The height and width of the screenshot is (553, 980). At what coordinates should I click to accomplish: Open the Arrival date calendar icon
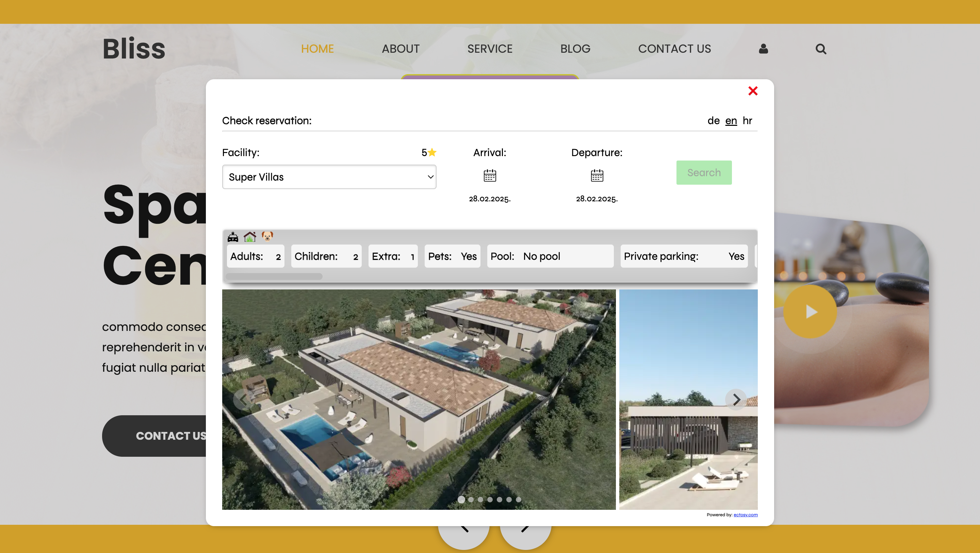click(490, 176)
